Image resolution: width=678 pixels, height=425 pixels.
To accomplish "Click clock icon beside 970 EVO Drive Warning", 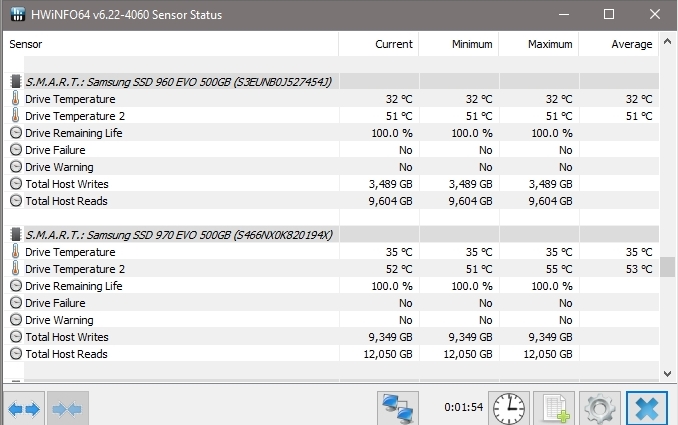I will pos(16,320).
